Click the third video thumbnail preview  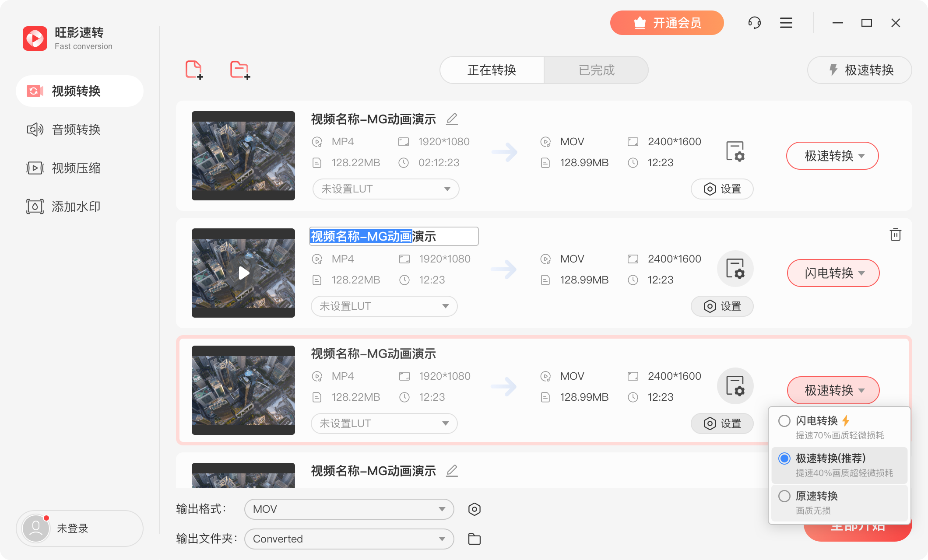coord(243,390)
